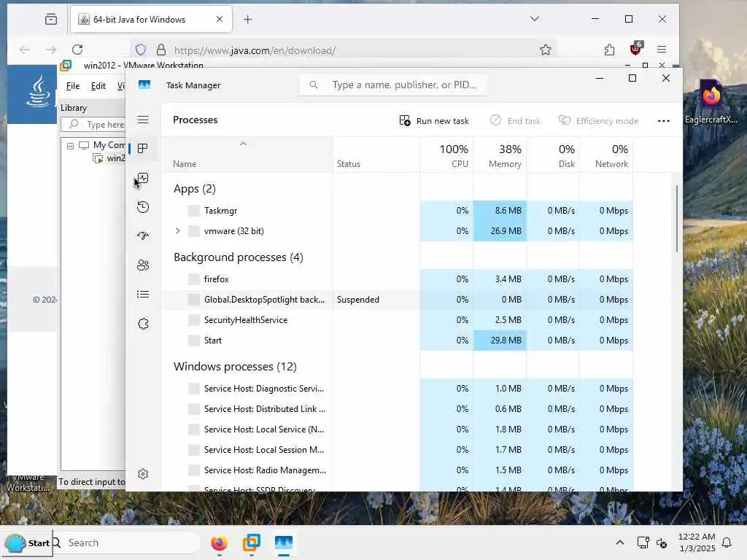Select Service Host: Local Service row
The height and width of the screenshot is (560, 747).
398,429
